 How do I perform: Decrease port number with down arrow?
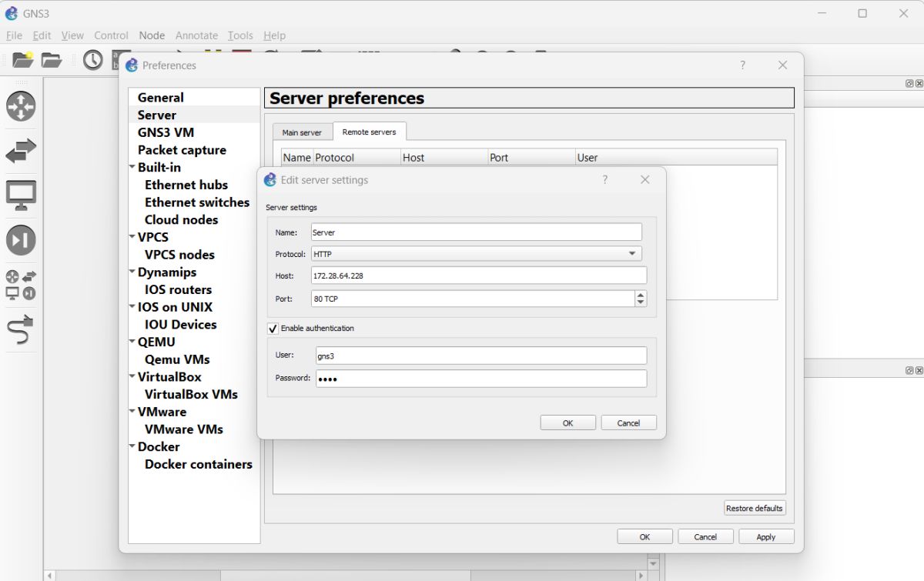(641, 302)
